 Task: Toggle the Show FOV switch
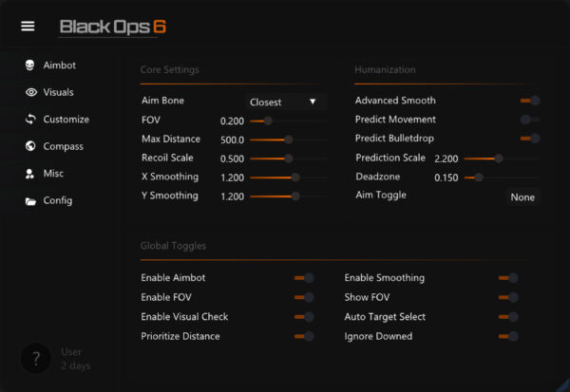point(508,297)
